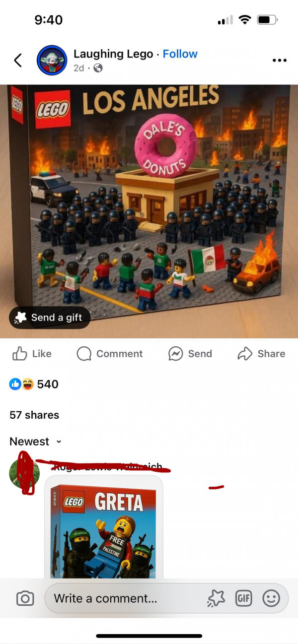Go back using the left arrow
This screenshot has height=644, width=298.
tap(18, 61)
